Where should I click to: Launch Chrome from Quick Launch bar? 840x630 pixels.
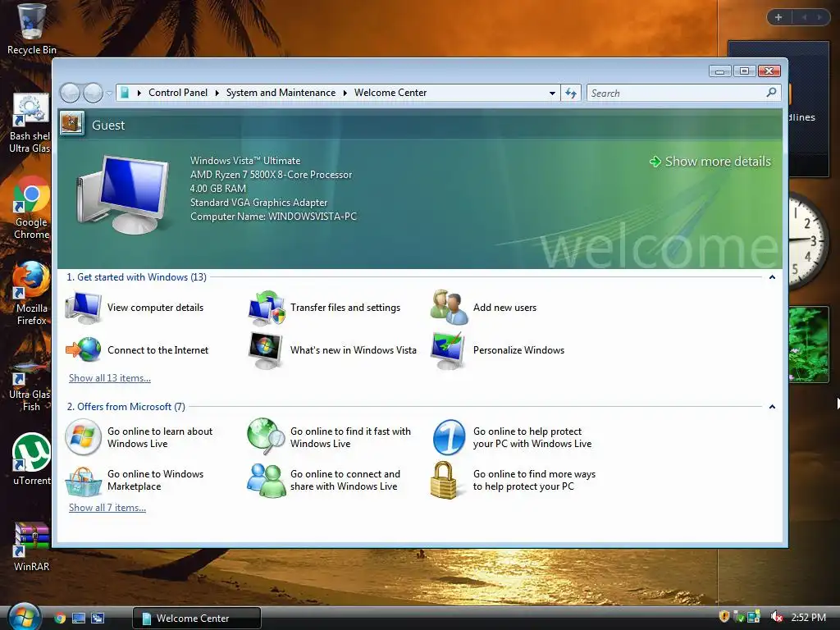[59, 619]
